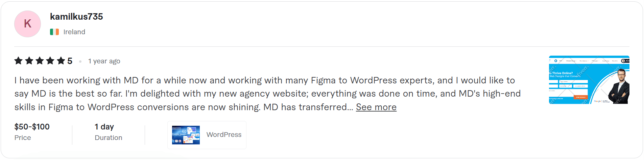
Task: Click the second rating star
Action: click(x=29, y=61)
